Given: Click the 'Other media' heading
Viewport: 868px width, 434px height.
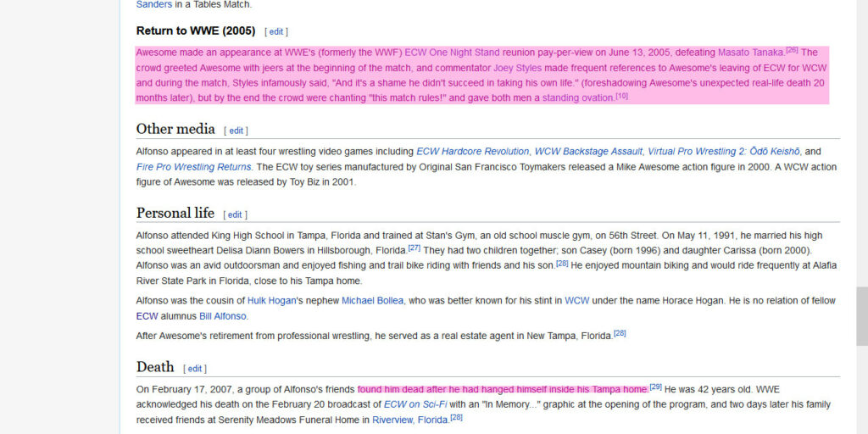Looking at the screenshot, I should (x=175, y=129).
